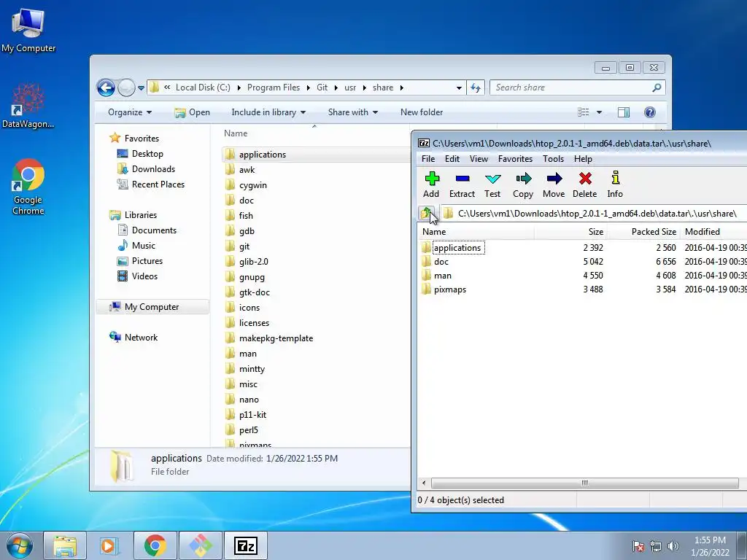
Task: Click the Google Chrome taskbar icon
Action: click(x=155, y=545)
